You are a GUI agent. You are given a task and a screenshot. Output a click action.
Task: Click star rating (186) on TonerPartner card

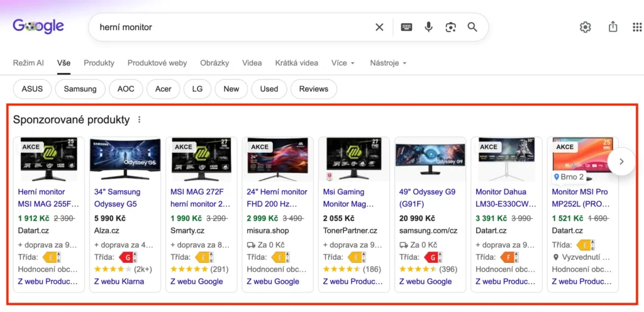(x=352, y=270)
